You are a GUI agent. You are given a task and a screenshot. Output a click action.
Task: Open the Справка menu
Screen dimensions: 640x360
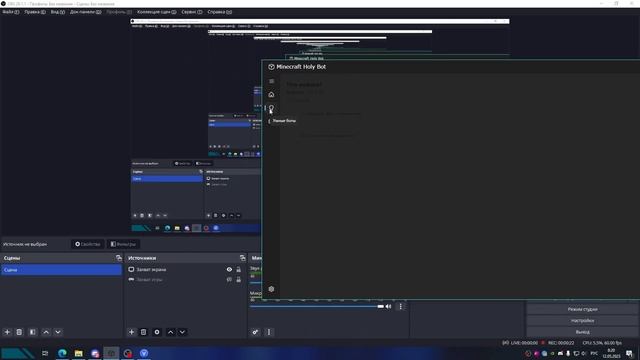coord(220,12)
